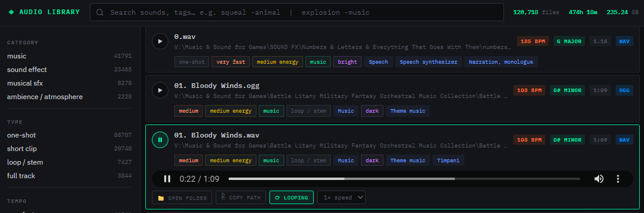Select the Speech synthesizer tag
Image resolution: width=644 pixels, height=213 pixels.
(428, 62)
